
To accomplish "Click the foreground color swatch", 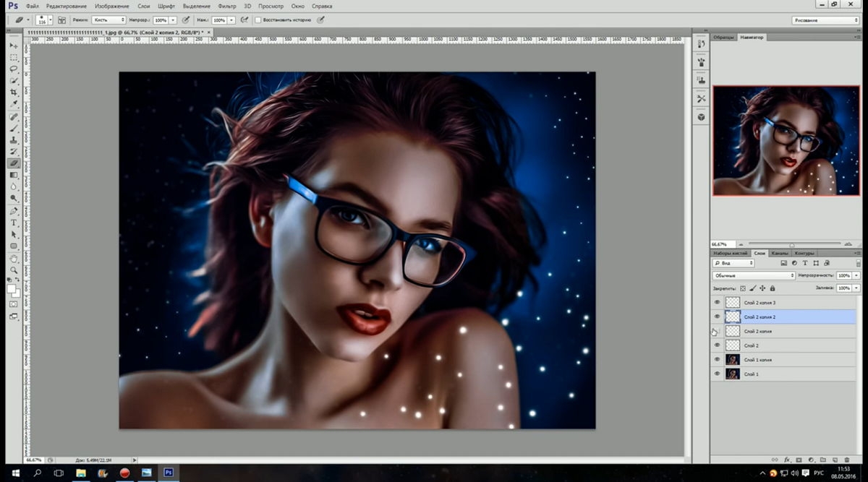I will pyautogui.click(x=11, y=288).
